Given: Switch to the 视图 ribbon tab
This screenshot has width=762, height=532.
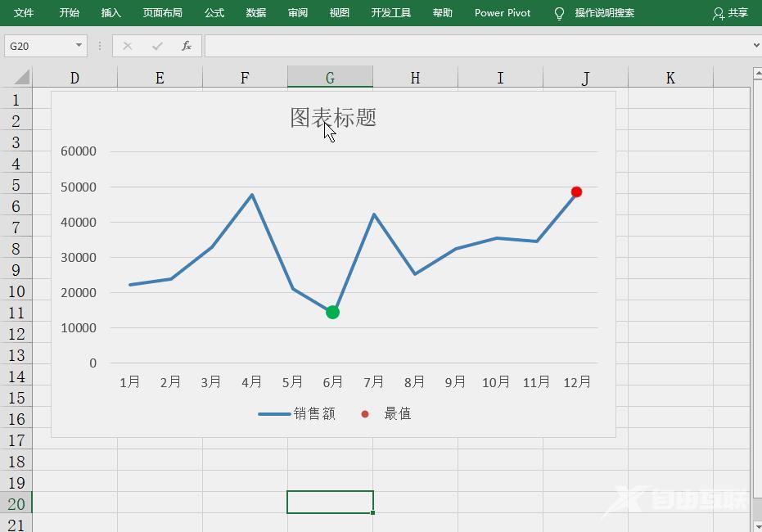Looking at the screenshot, I should click(x=339, y=13).
